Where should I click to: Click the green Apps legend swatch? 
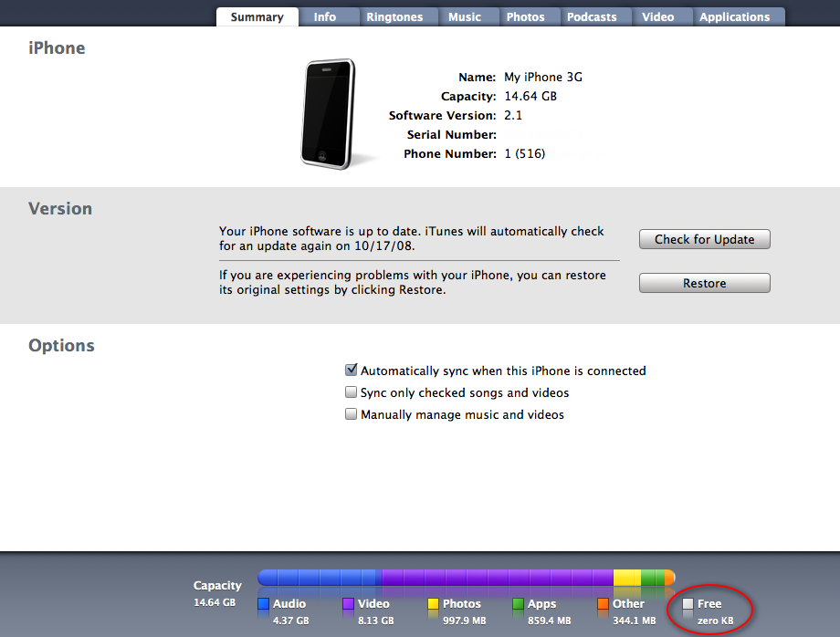[x=518, y=604]
